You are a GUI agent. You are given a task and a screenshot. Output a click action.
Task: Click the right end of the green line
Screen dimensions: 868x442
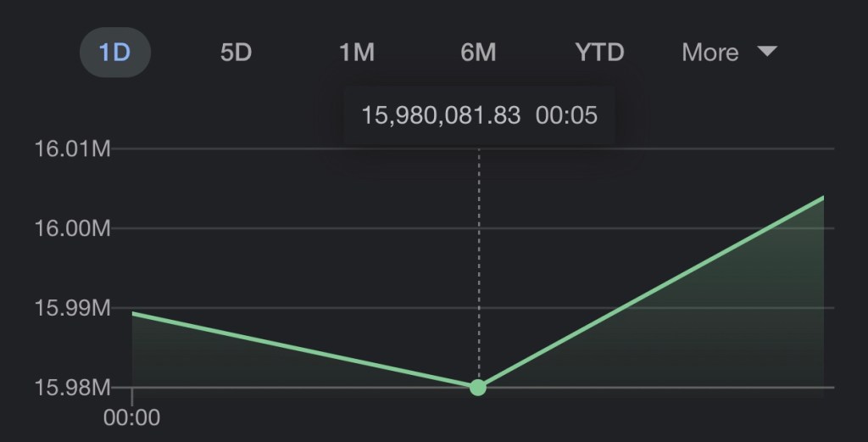click(x=822, y=198)
